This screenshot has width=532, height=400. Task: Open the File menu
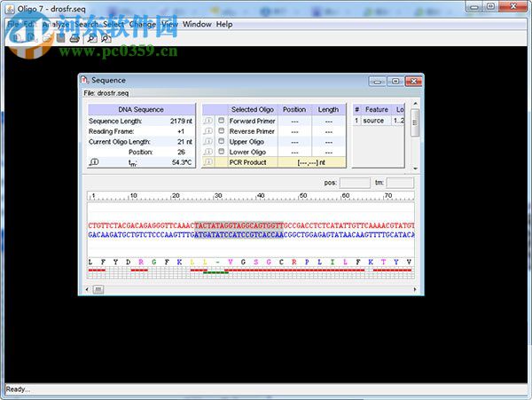(x=13, y=24)
